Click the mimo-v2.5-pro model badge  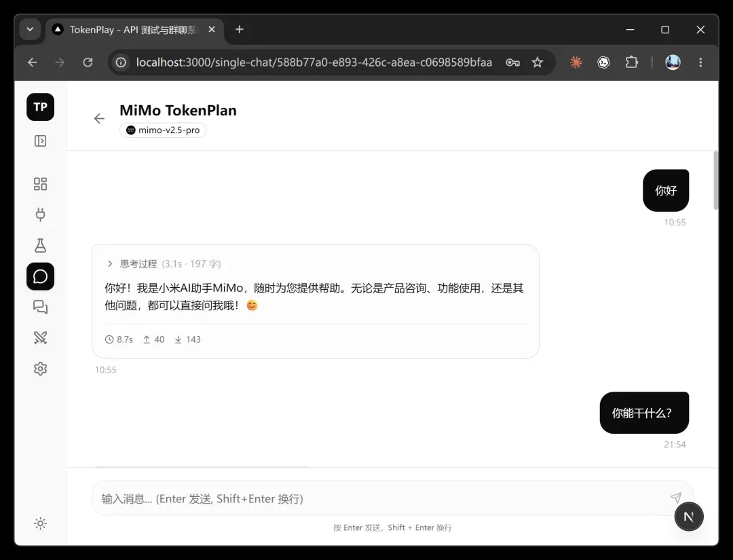[163, 130]
